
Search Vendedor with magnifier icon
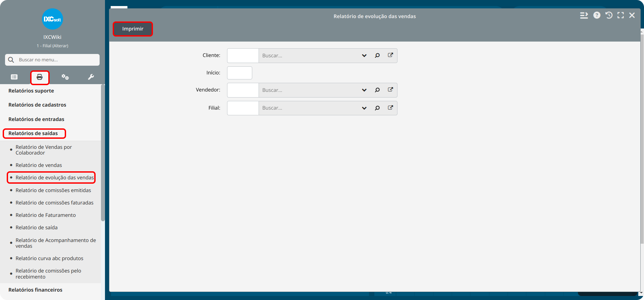tap(377, 90)
